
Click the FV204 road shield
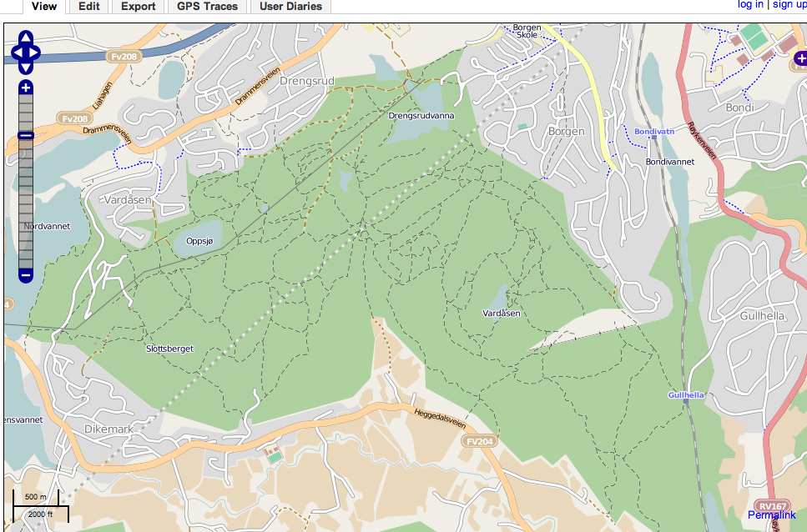click(481, 440)
